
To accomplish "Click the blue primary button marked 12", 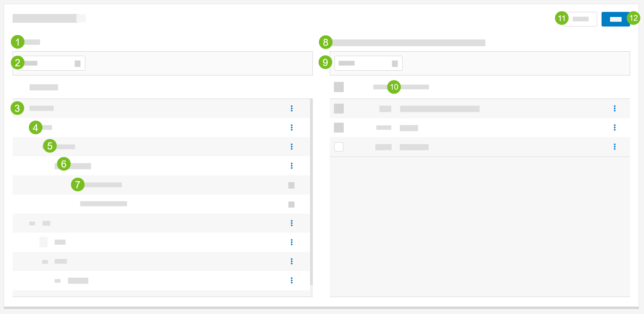I will point(615,19).
